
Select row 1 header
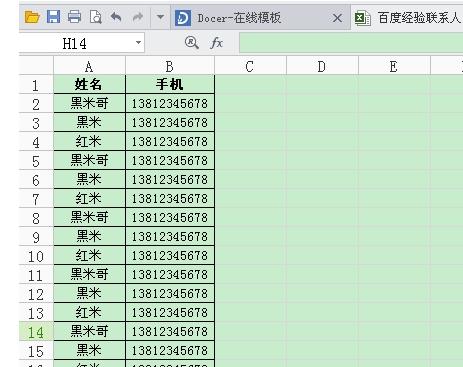coord(36,85)
